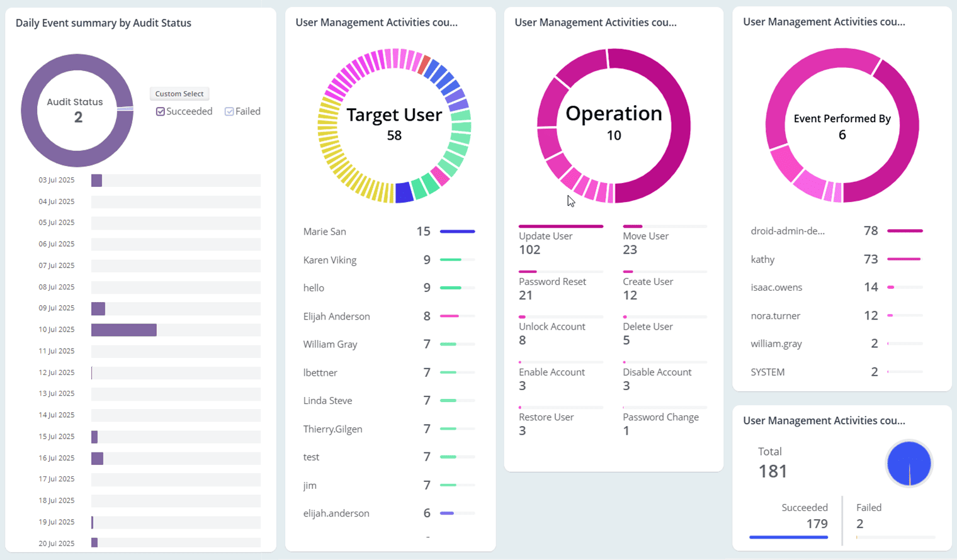The width and height of the screenshot is (957, 560).
Task: Click the 09 Jul 2025 event bar
Action: coord(98,308)
